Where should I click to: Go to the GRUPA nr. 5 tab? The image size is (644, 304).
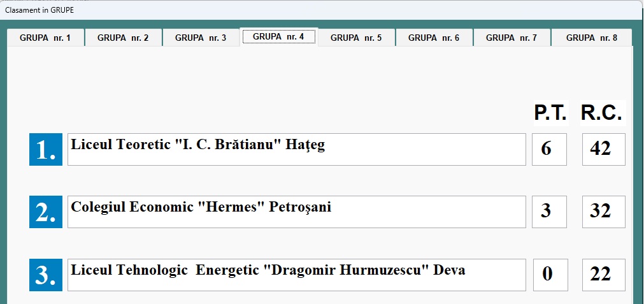point(356,38)
